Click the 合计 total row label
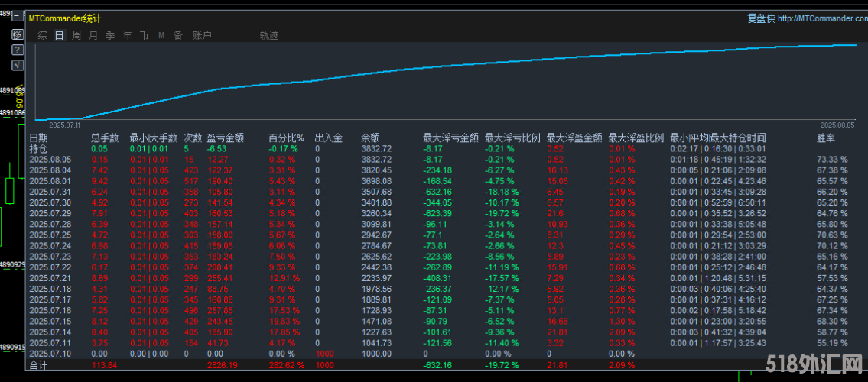This screenshot has height=382, width=868. click(38, 366)
